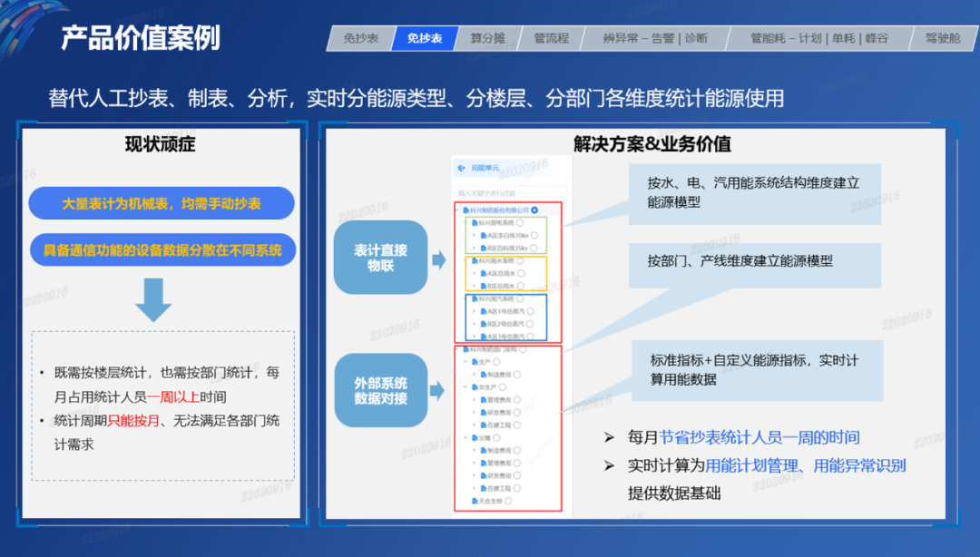Expand the B区百科线35kv node
The image size is (980, 557).
[475, 249]
